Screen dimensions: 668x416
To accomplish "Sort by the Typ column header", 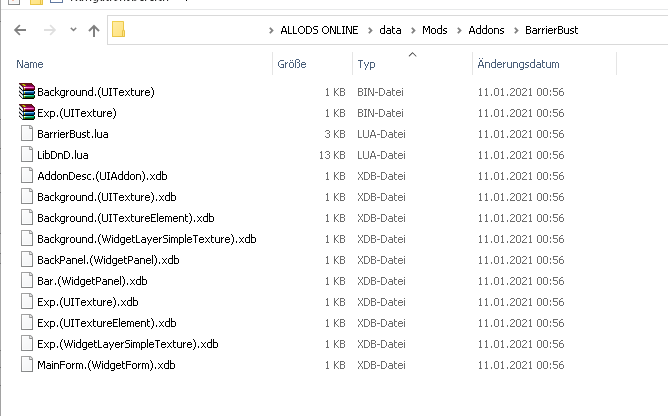I will point(366,64).
